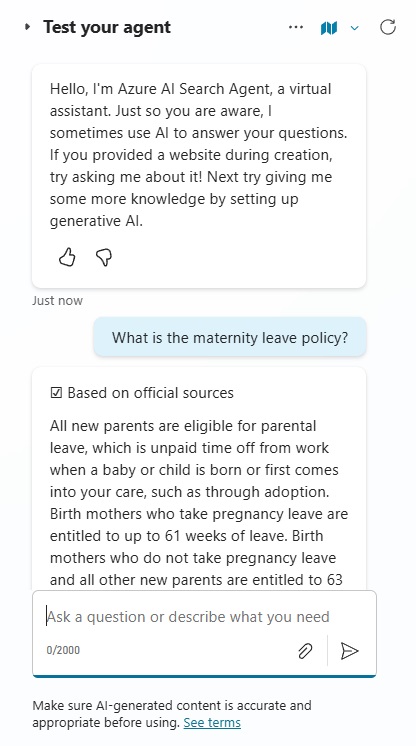Select the maternity leave policy question bubble

230,337
